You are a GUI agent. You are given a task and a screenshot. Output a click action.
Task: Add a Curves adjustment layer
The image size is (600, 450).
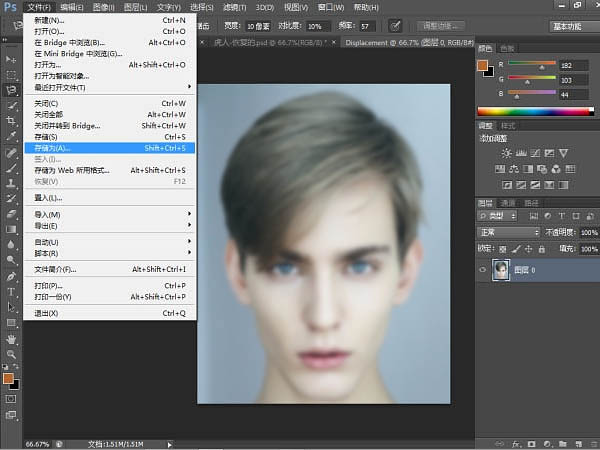pos(535,153)
